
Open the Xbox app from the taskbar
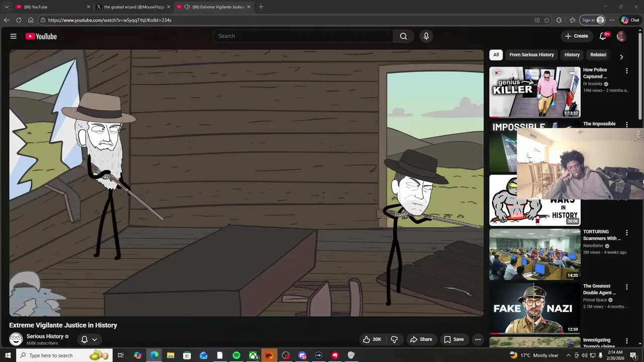(253, 355)
